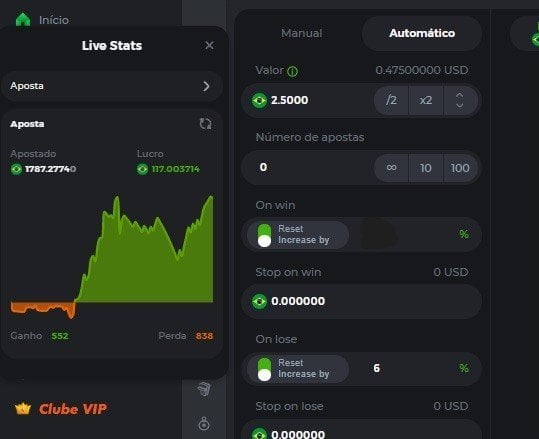Click the Stop on win amount field
This screenshot has width=539, height=439.
click(362, 301)
